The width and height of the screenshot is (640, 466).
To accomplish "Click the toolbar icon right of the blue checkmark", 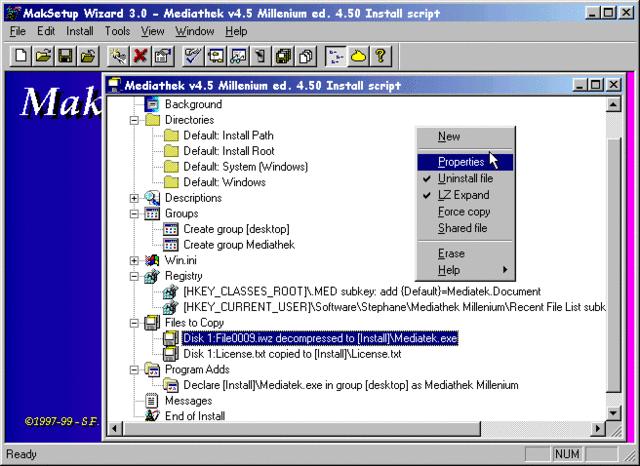I will pyautogui.click(x=216, y=55).
